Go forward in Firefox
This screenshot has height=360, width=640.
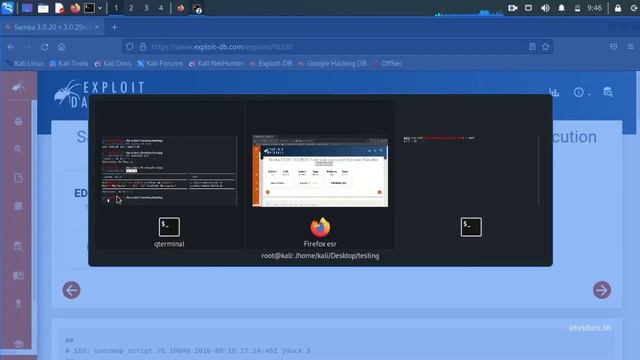click(28, 47)
